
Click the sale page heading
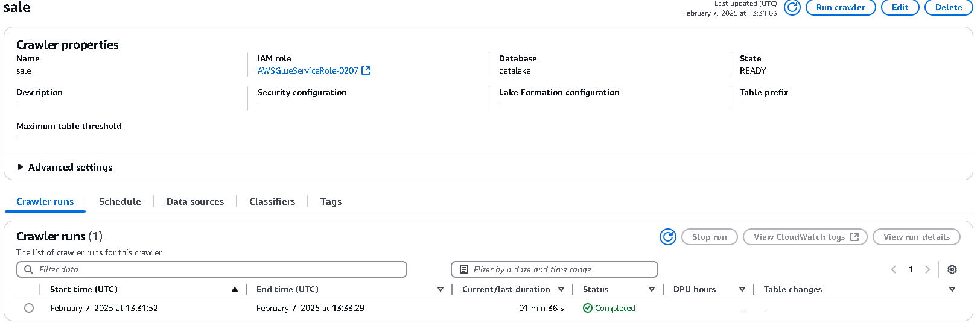[x=17, y=7]
